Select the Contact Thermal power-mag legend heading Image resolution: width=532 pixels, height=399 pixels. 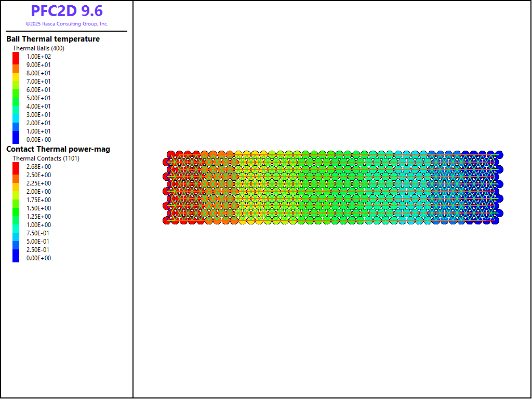coord(58,149)
